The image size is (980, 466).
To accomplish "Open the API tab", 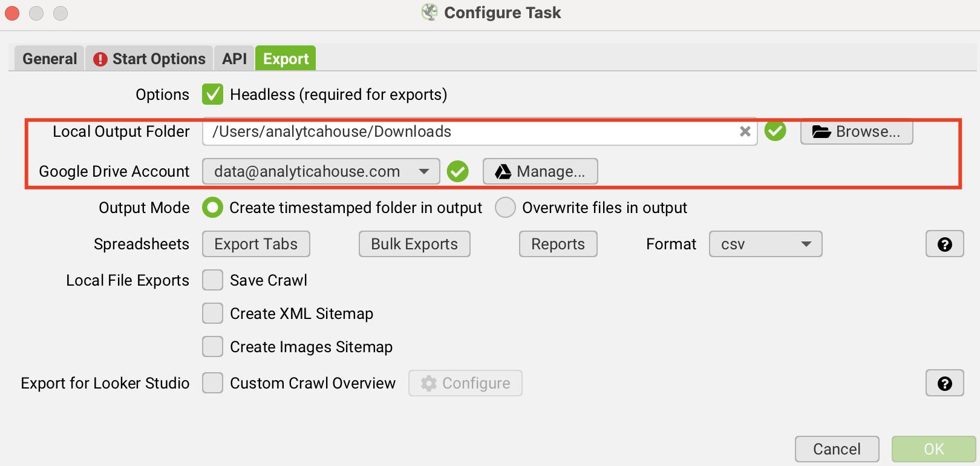I will (x=234, y=59).
